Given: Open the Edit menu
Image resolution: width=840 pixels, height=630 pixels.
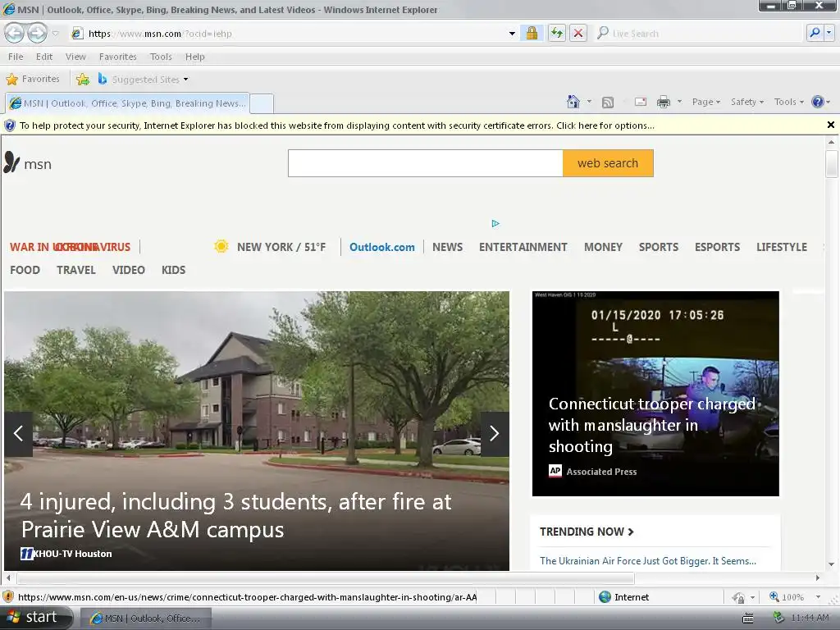Looking at the screenshot, I should click(44, 57).
